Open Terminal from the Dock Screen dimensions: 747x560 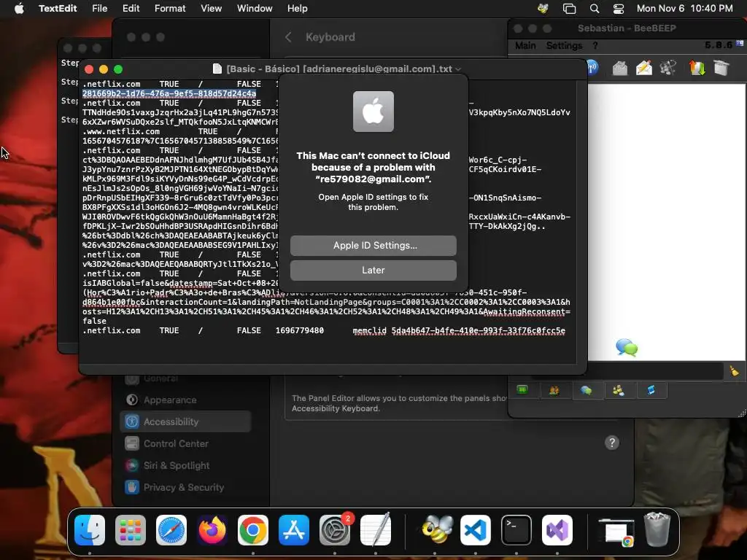pyautogui.click(x=516, y=529)
